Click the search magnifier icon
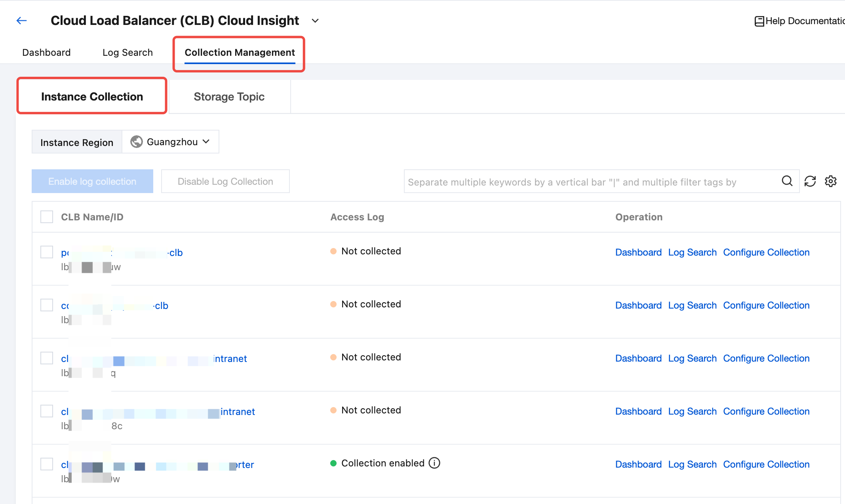845x504 pixels. pyautogui.click(x=787, y=181)
